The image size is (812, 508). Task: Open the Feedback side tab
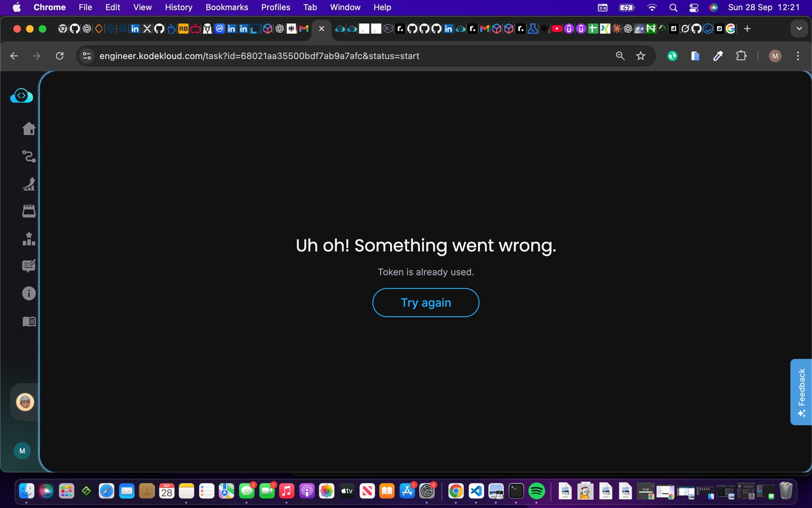click(801, 392)
